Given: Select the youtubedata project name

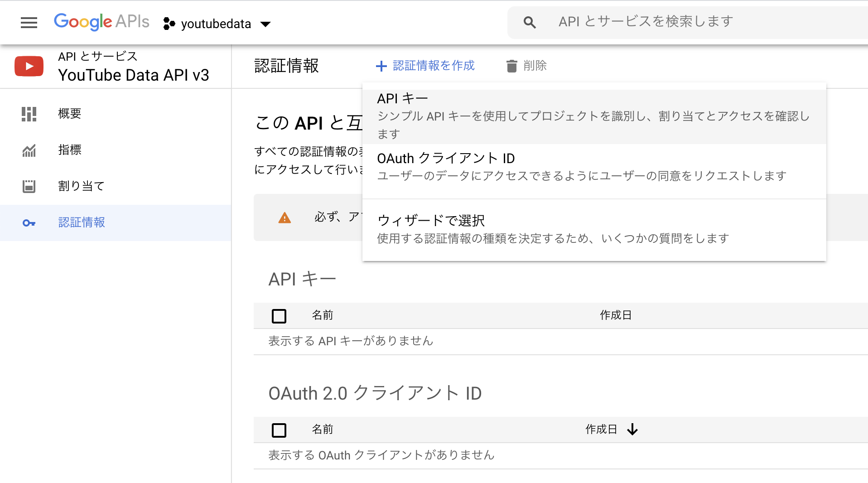Looking at the screenshot, I should click(x=216, y=24).
